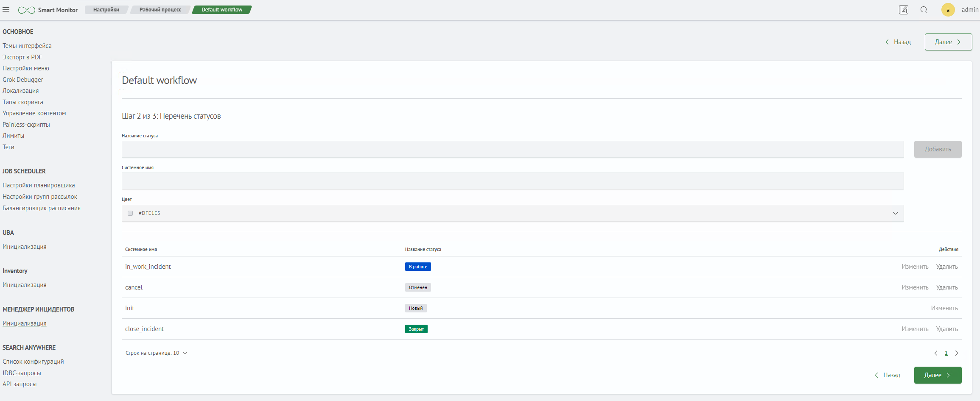Open Grok Debugger in sidebar
Screen dimensions: 980x401
click(x=23, y=80)
